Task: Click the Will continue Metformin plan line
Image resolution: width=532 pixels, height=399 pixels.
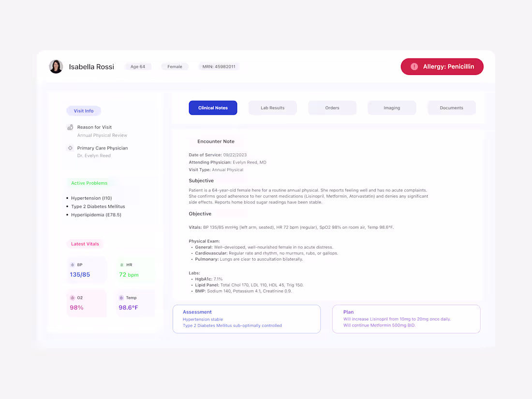Action: pyautogui.click(x=379, y=325)
